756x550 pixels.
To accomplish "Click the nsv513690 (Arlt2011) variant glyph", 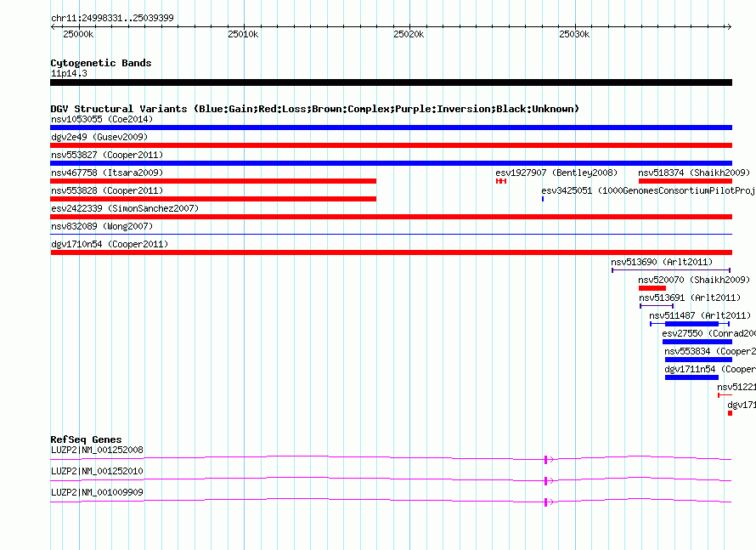I will (x=670, y=270).
